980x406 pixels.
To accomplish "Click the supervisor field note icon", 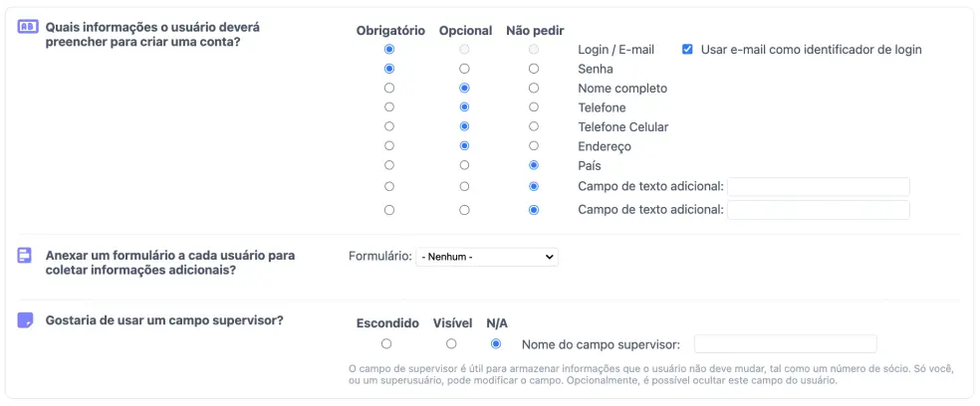I will [x=26, y=320].
